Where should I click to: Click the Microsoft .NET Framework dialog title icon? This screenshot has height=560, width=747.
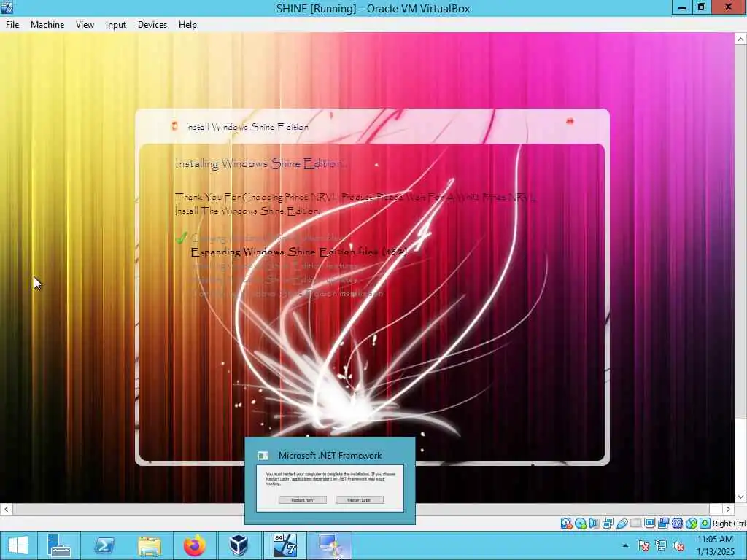click(263, 456)
